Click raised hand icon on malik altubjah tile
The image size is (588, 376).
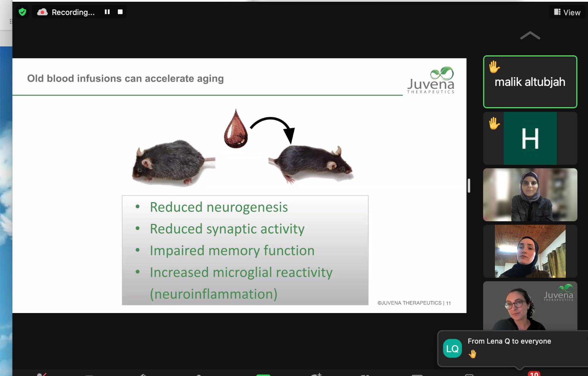tap(494, 67)
